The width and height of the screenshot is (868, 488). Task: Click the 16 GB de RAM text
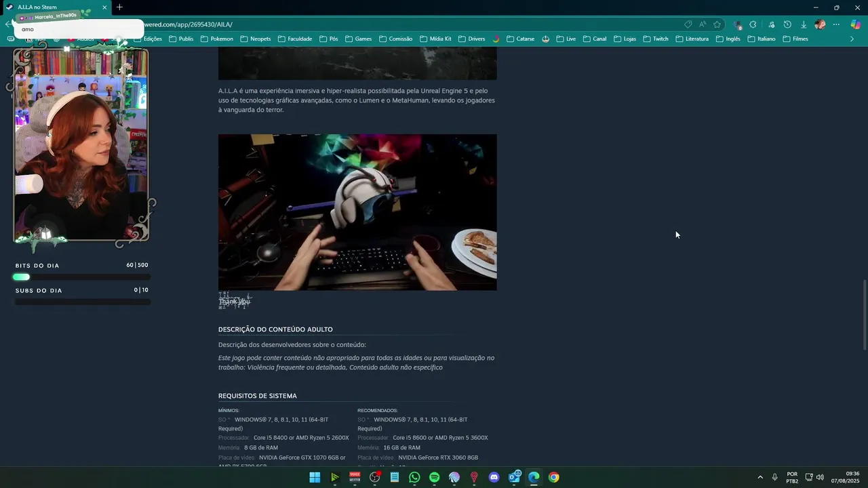coord(401,448)
